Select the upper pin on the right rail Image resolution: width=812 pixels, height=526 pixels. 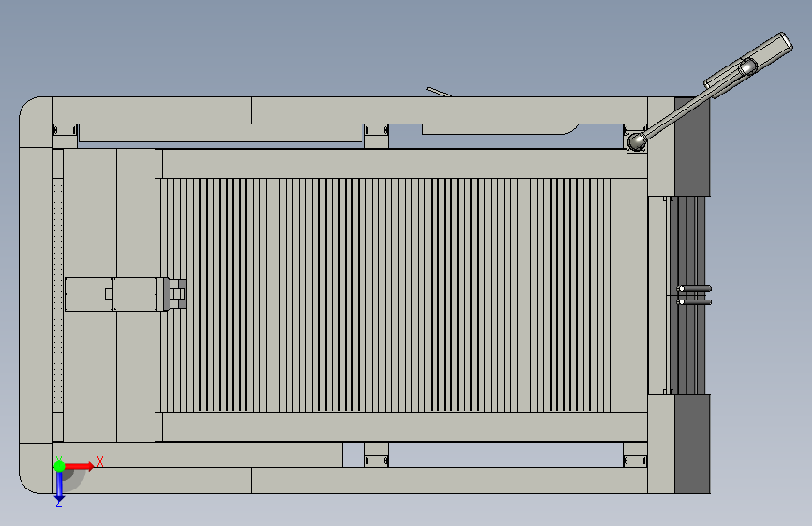point(694,289)
